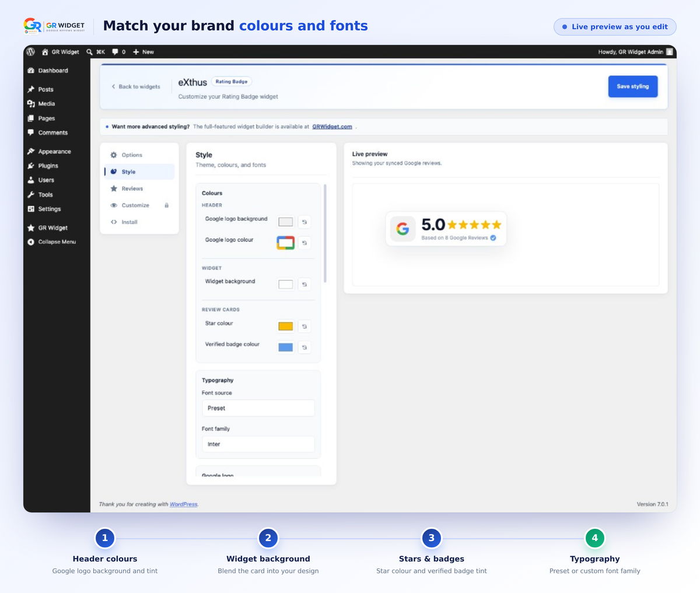The image size is (700, 593).
Task: Click the Collapse Menu arrow icon
Action: point(31,242)
